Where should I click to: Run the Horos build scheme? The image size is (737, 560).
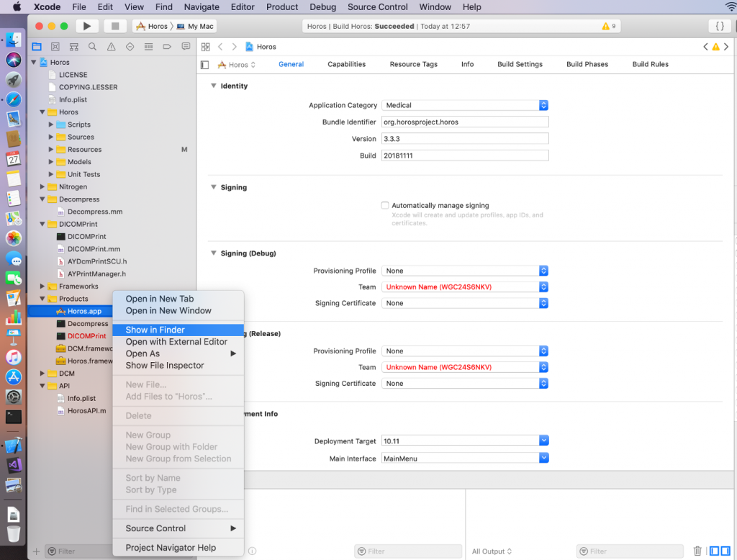[87, 27]
